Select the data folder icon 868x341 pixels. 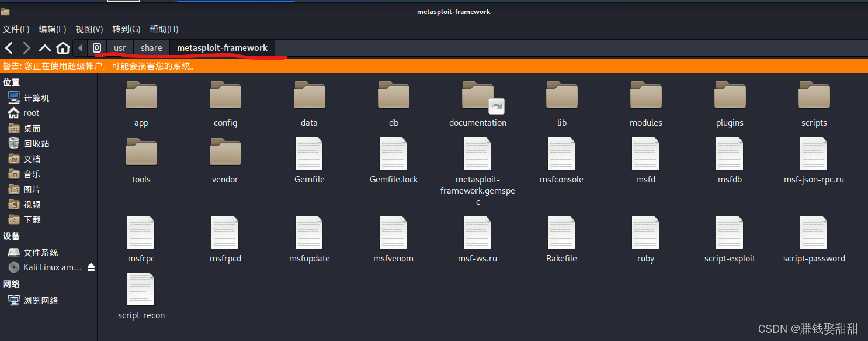[310, 95]
